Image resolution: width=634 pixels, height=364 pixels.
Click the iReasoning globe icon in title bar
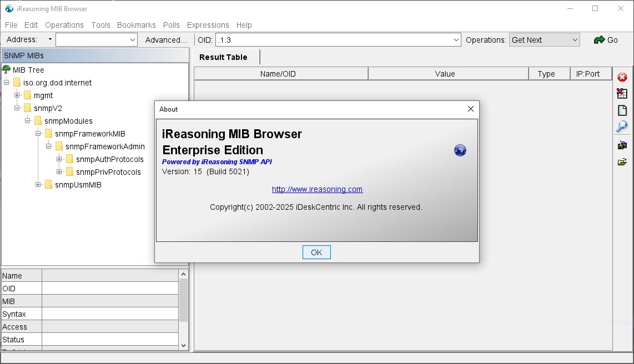(9, 8)
